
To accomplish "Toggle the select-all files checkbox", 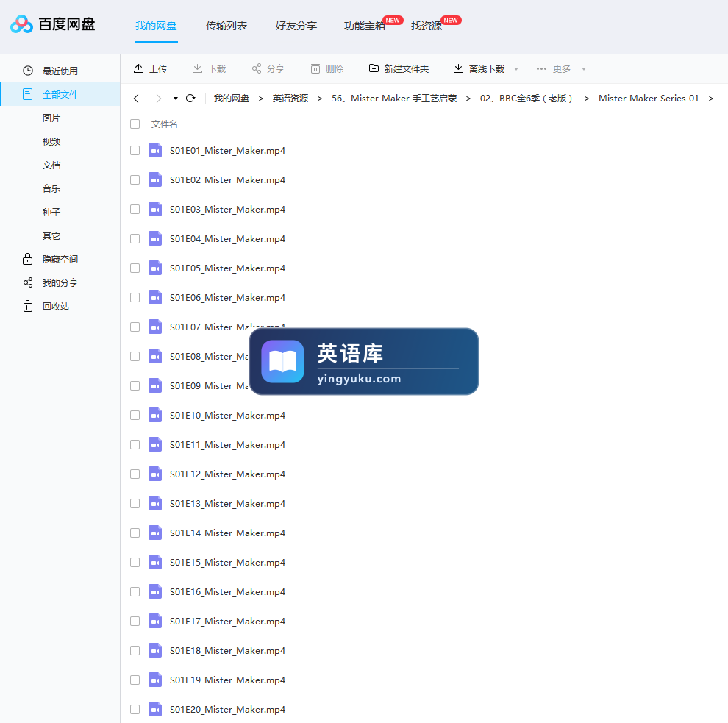I will [x=135, y=124].
